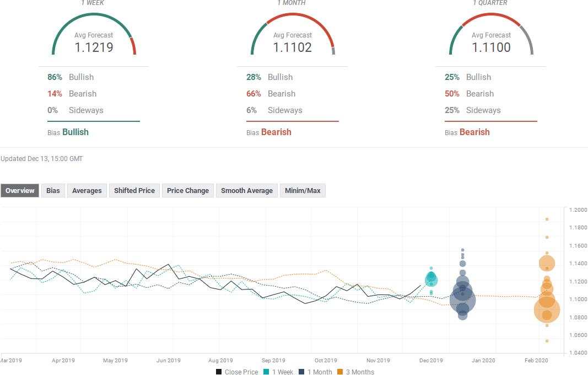The height and width of the screenshot is (375, 588).
Task: Click the 1 Month forecast gauge
Action: 293,34
